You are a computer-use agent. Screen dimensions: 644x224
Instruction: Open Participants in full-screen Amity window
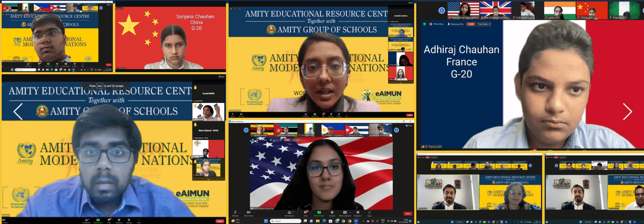tap(86, 221)
